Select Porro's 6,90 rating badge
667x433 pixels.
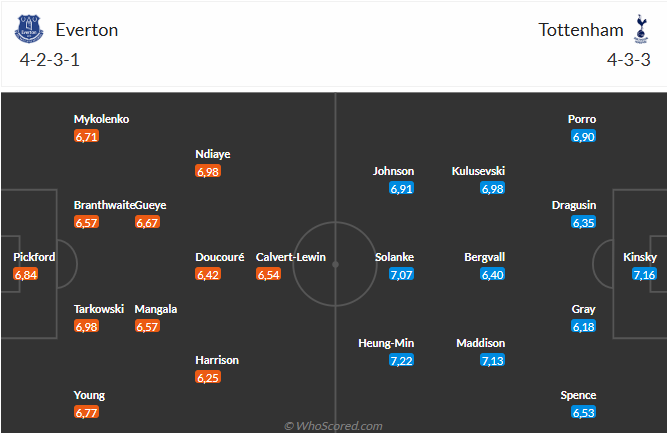coord(583,137)
